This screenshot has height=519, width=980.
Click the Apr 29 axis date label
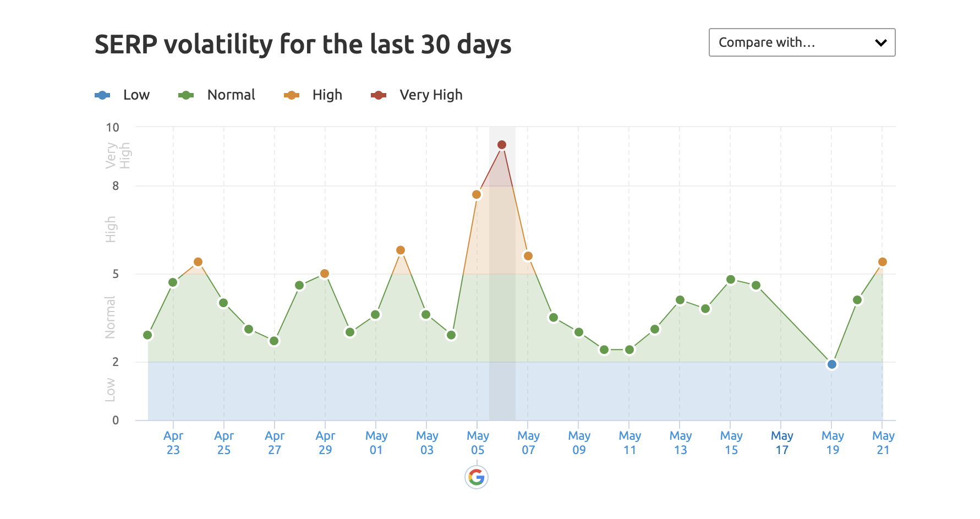click(x=325, y=443)
